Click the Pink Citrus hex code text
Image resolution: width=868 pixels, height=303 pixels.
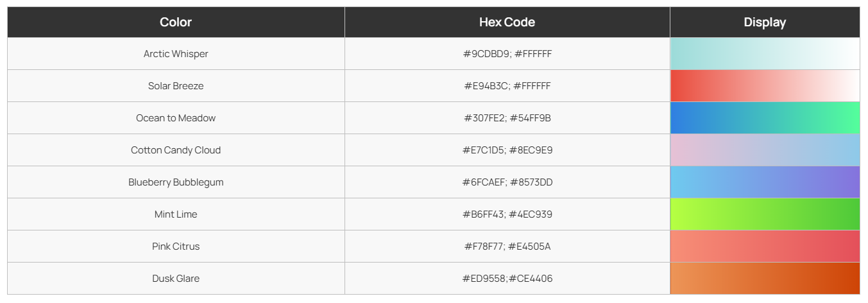click(507, 247)
